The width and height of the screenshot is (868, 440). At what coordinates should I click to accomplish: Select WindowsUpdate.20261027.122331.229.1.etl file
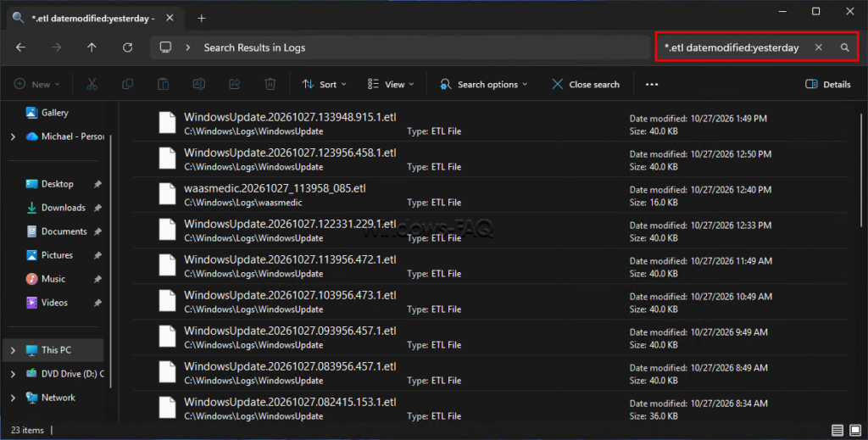(x=490, y=231)
